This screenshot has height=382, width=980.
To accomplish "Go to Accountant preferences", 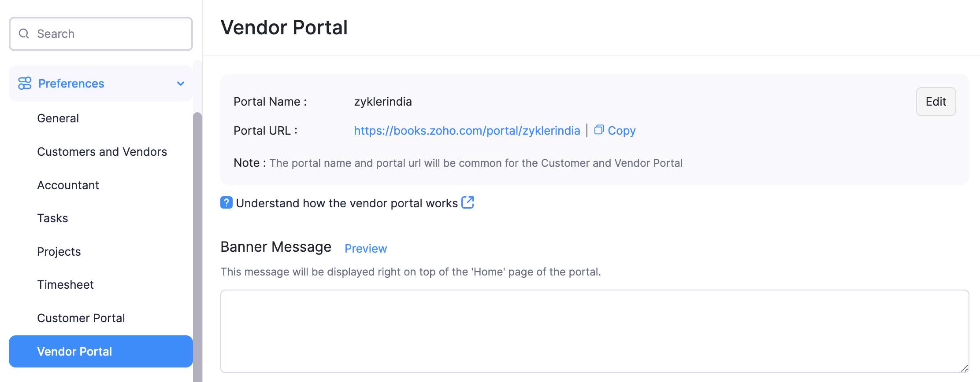I will click(x=68, y=185).
